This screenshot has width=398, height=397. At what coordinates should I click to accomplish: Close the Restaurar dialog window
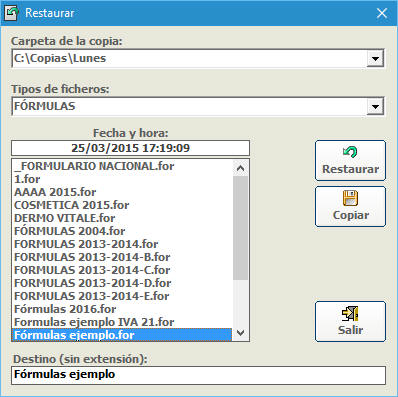(x=382, y=13)
